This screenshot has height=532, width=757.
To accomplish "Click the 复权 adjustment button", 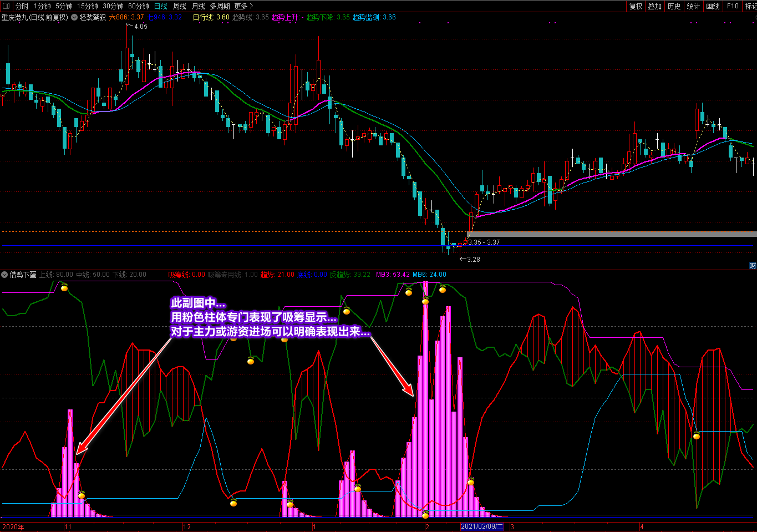I will click(x=636, y=6).
